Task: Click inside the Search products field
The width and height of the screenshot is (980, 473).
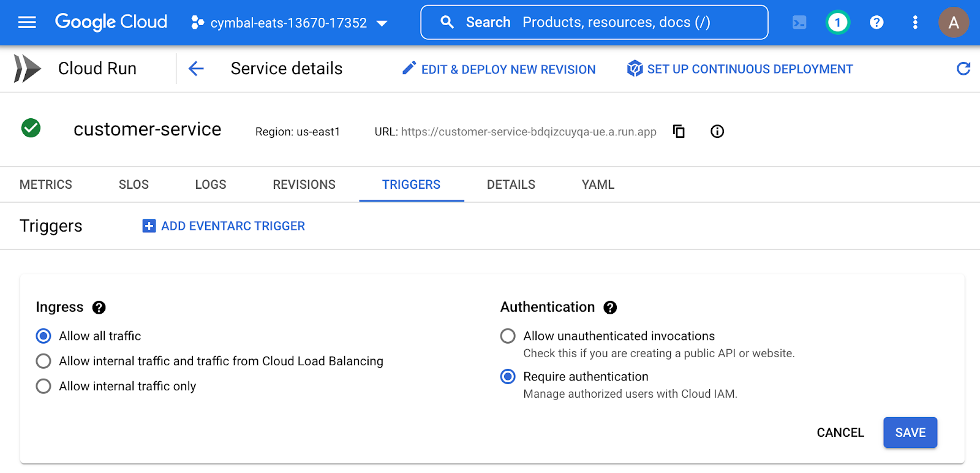Action: coord(612,23)
